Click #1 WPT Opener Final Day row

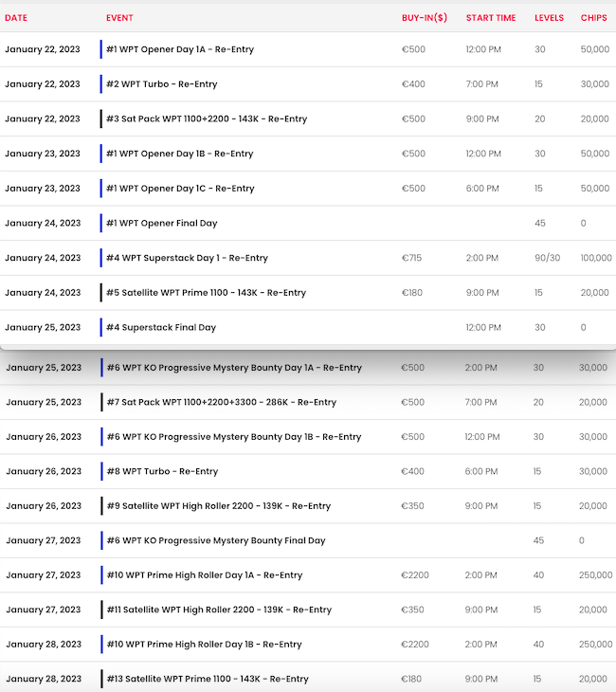coord(162,224)
